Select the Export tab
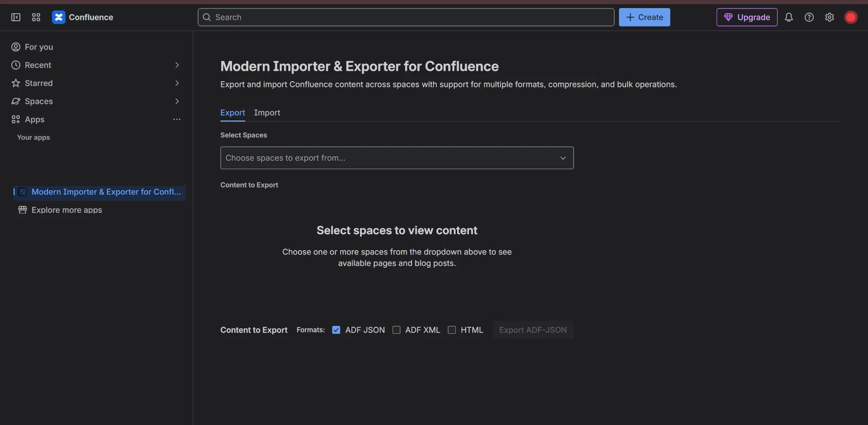This screenshot has height=425, width=868. click(x=232, y=113)
